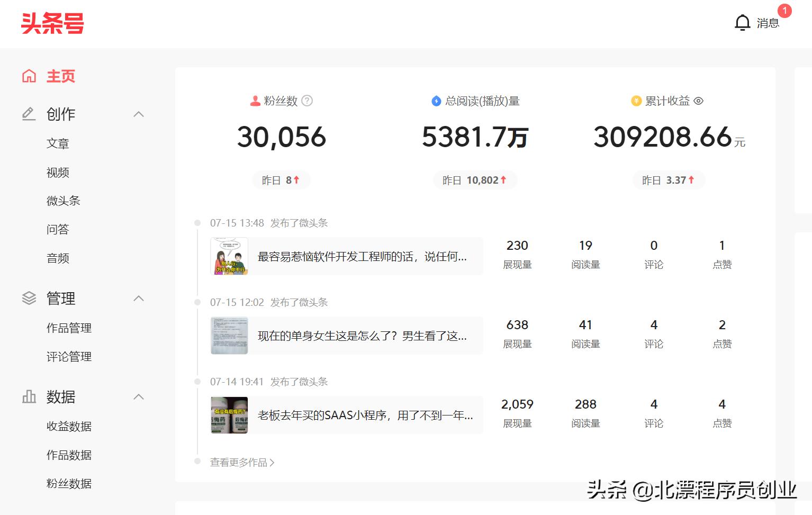Click the 昨日 3.37 earnings increase pill
The width and height of the screenshot is (812, 515).
click(x=669, y=180)
